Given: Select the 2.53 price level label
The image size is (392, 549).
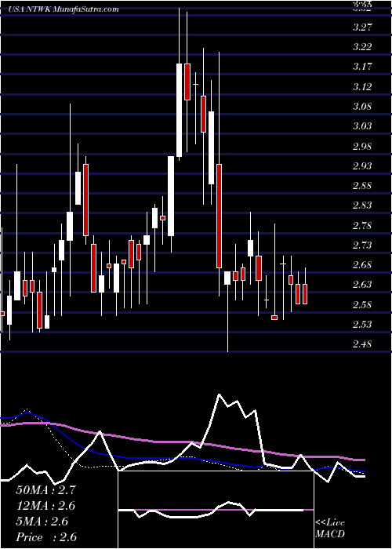Looking at the screenshot, I should pos(362,324).
